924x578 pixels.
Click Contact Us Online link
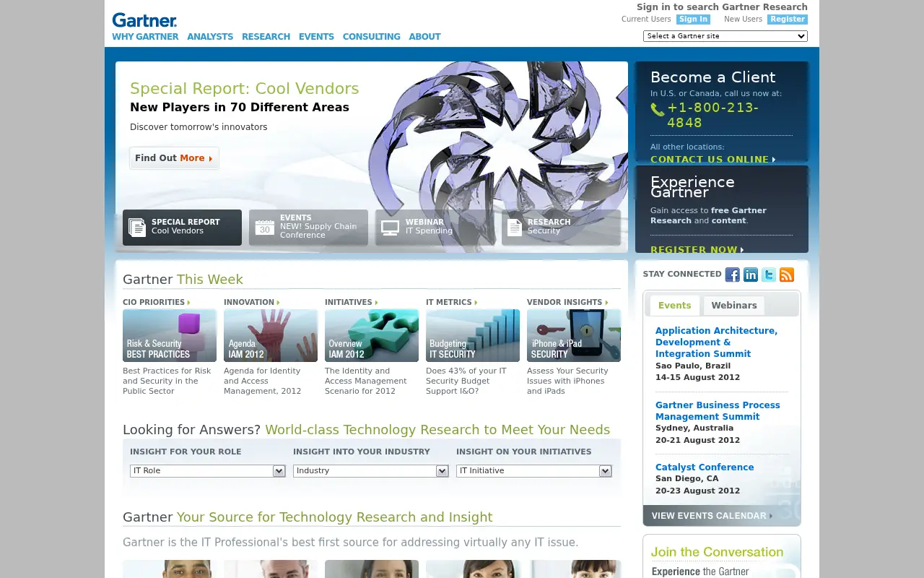tap(712, 160)
